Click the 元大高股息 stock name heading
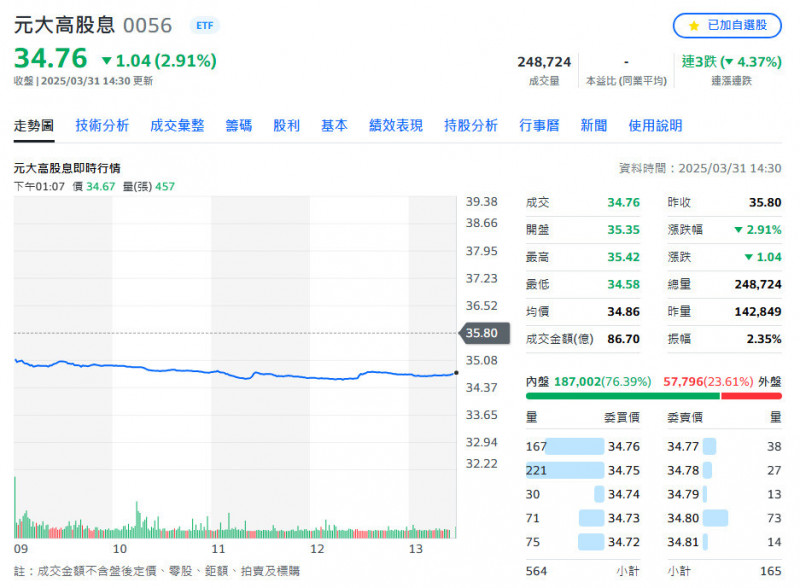This screenshot has width=800, height=588. [64, 25]
